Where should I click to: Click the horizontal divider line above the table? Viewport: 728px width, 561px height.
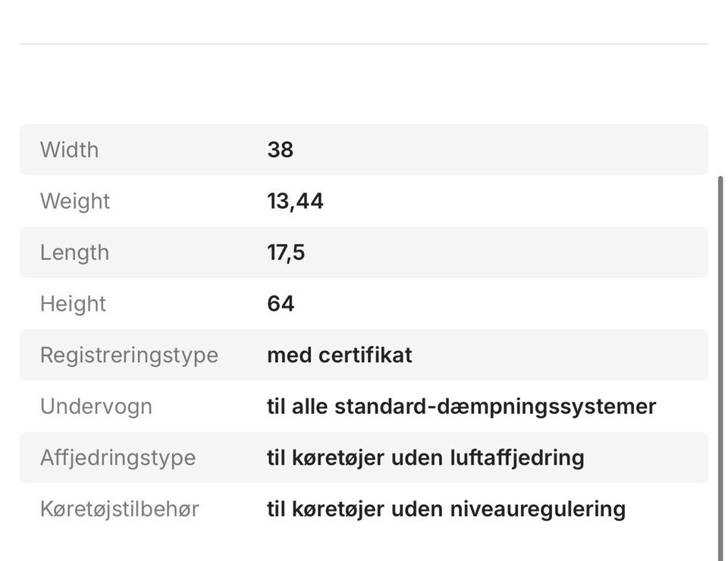tap(364, 44)
